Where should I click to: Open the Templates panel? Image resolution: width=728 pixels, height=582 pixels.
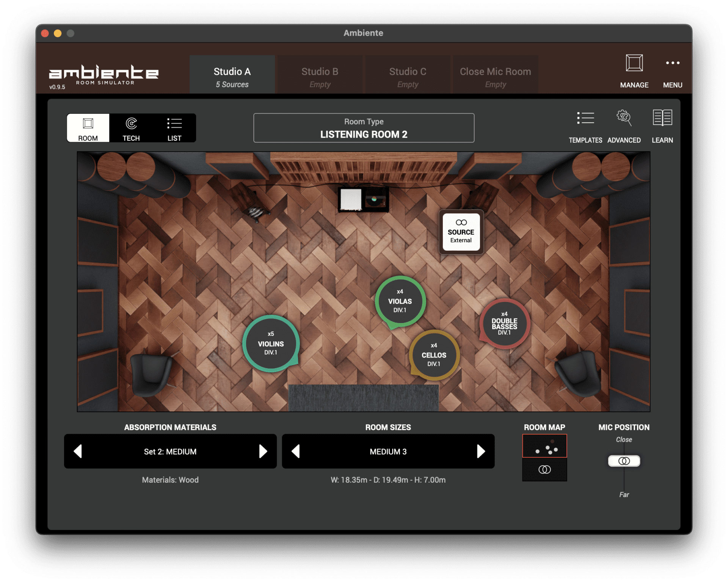[585, 125]
